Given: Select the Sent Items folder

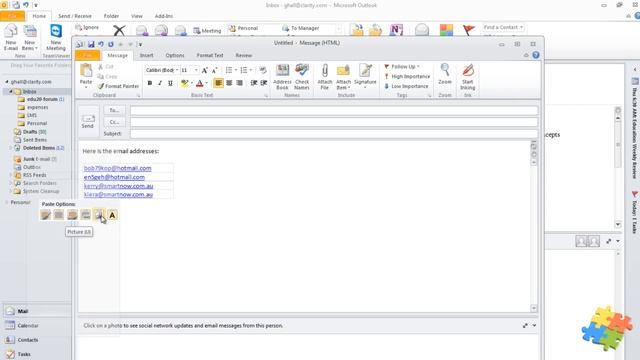Looking at the screenshot, I should [x=34, y=140].
